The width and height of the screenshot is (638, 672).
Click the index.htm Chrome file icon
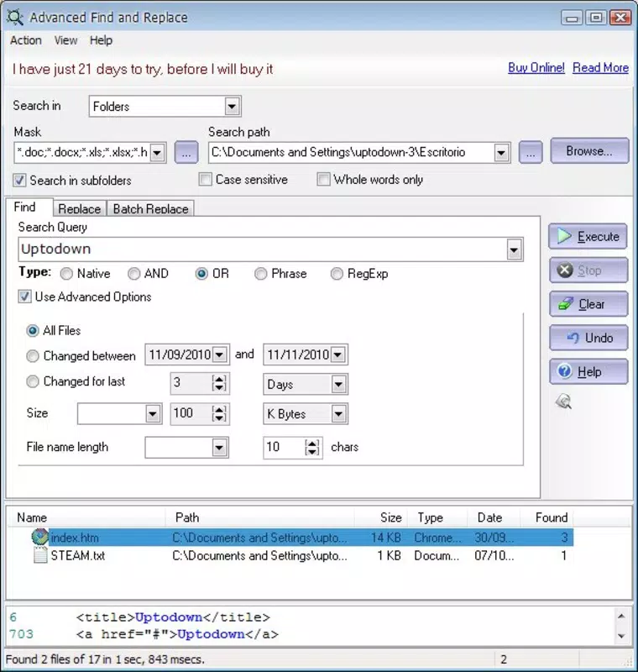point(39,537)
